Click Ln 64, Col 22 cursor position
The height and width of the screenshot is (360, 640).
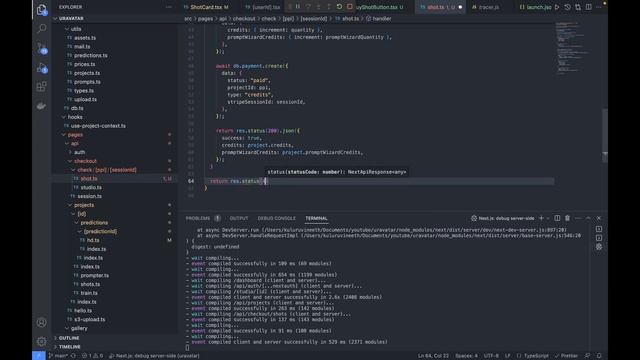point(433,356)
